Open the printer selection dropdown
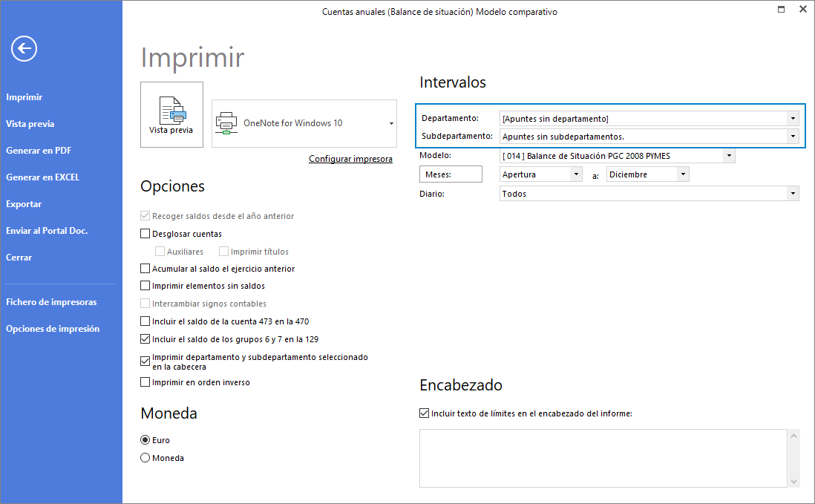Screen dimensions: 815x504 tap(391, 124)
